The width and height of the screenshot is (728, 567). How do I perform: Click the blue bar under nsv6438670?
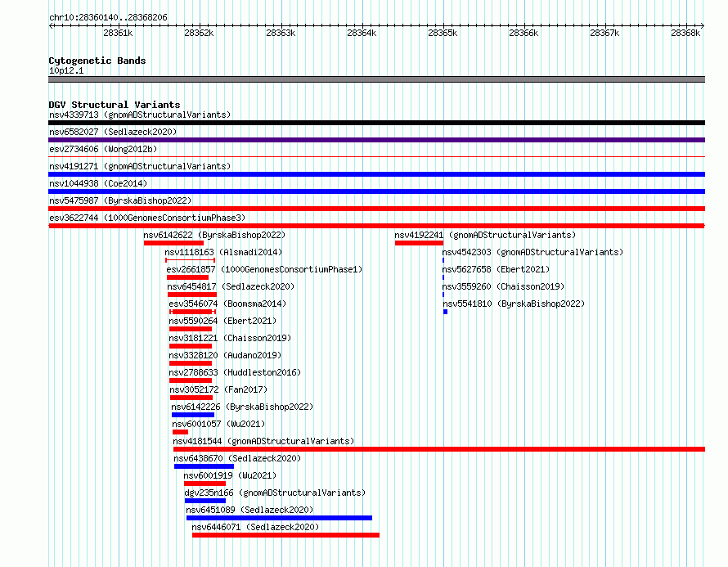pyautogui.click(x=204, y=466)
